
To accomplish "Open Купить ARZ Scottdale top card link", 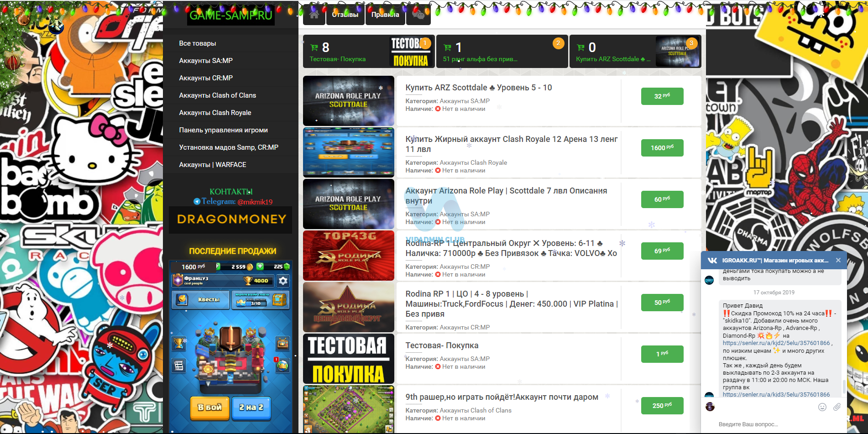I will 613,59.
